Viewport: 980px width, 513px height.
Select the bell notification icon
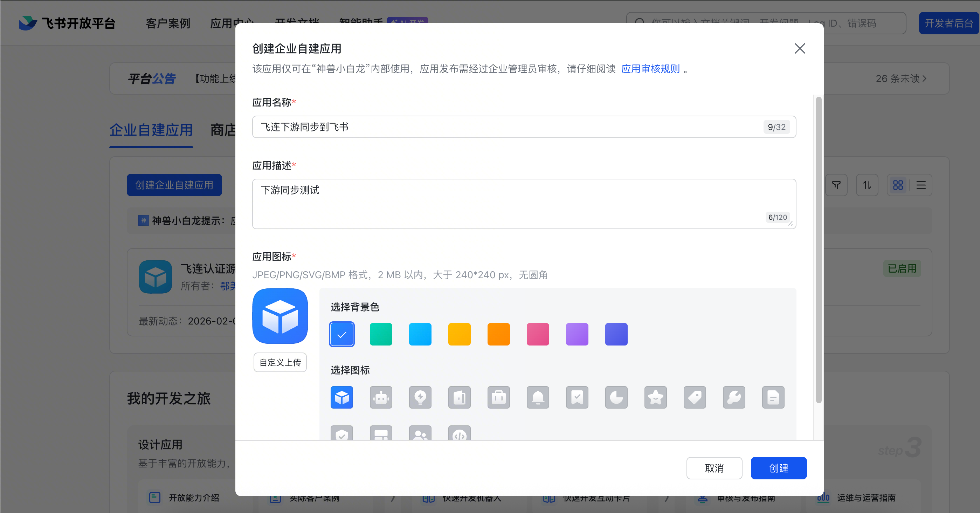tap(538, 397)
